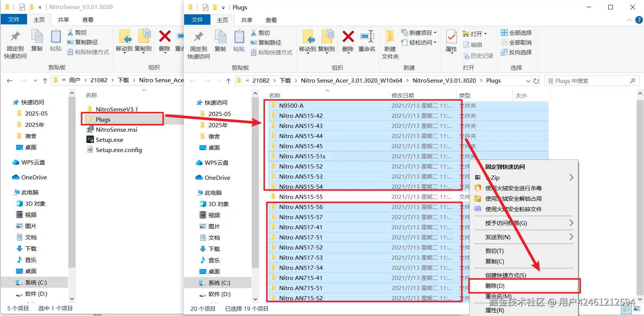Viewport: 644px width, 316px height.
Task: Collapse the ribbon using the chevron
Action: click(629, 20)
